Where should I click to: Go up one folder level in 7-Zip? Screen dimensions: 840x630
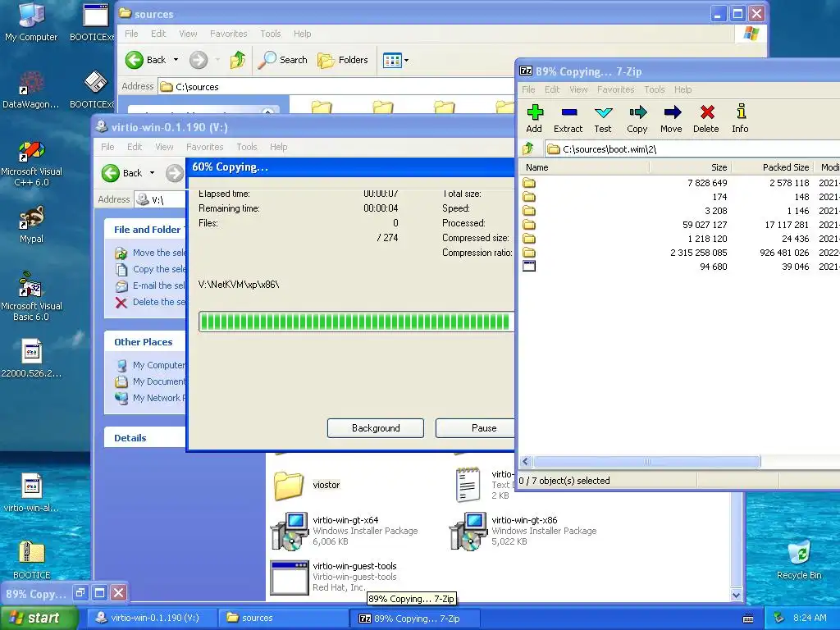coord(529,148)
